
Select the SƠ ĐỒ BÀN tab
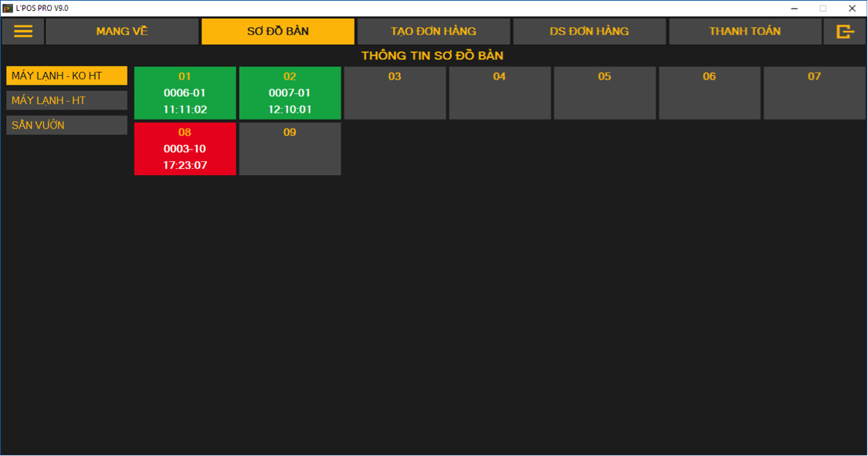pos(278,32)
